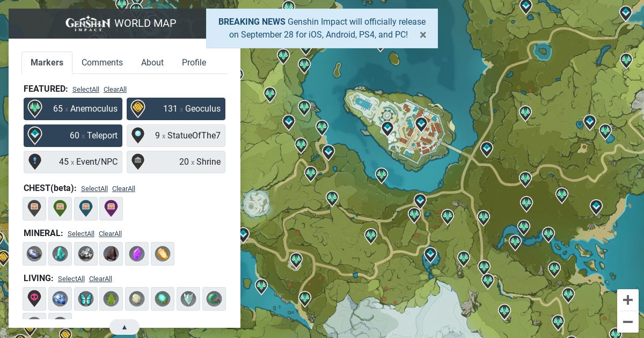Screen dimensions: 644x338
Task: Select the teal crystal chunk mineral icon
Action: [60, 254]
